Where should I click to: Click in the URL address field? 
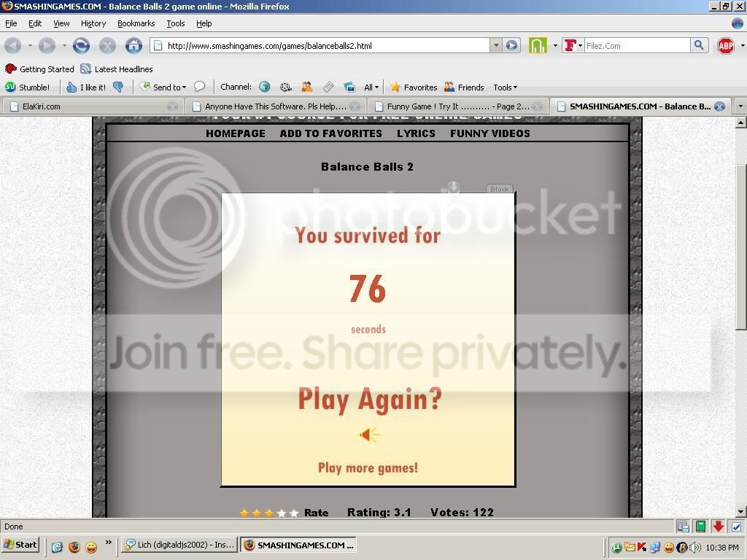click(320, 46)
